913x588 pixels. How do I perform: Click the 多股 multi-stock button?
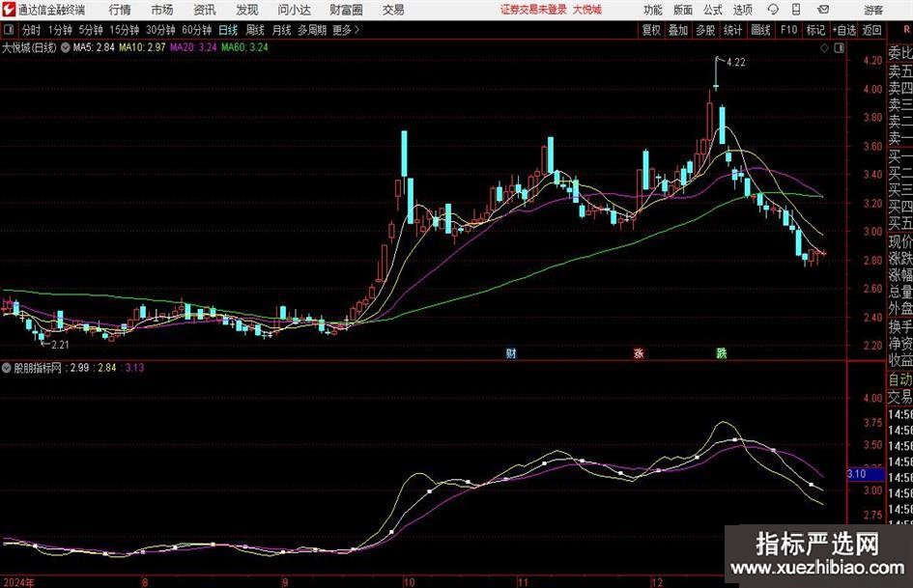(705, 30)
